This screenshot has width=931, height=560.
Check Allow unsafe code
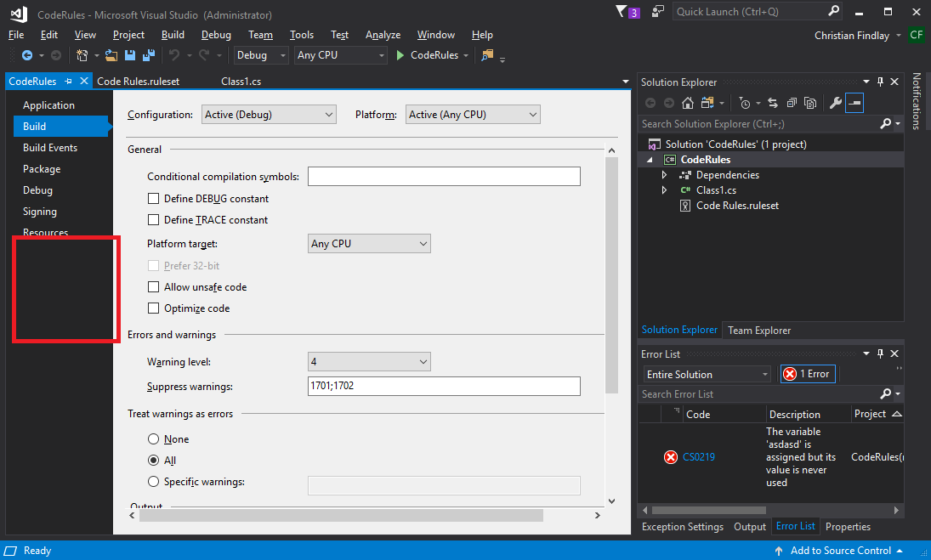pos(153,286)
